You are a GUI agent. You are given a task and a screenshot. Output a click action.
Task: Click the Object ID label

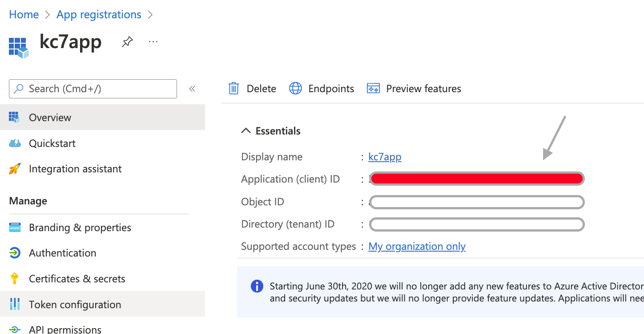(262, 202)
